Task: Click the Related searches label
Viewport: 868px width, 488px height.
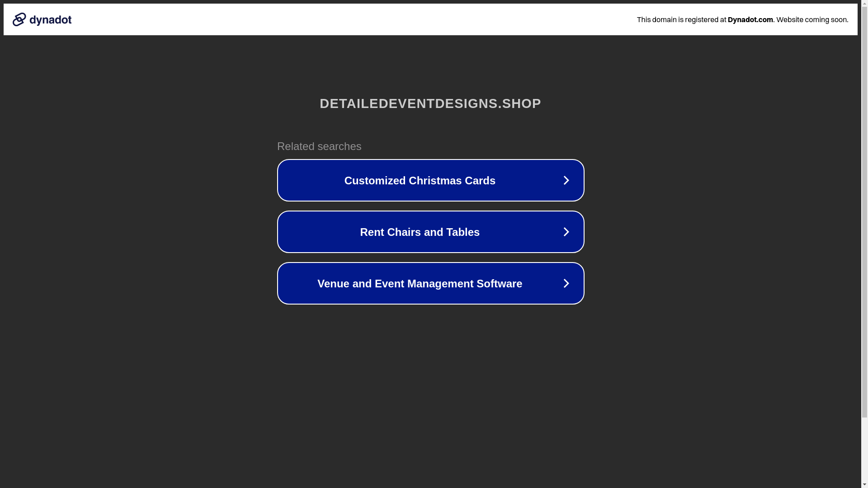Action: [x=319, y=146]
